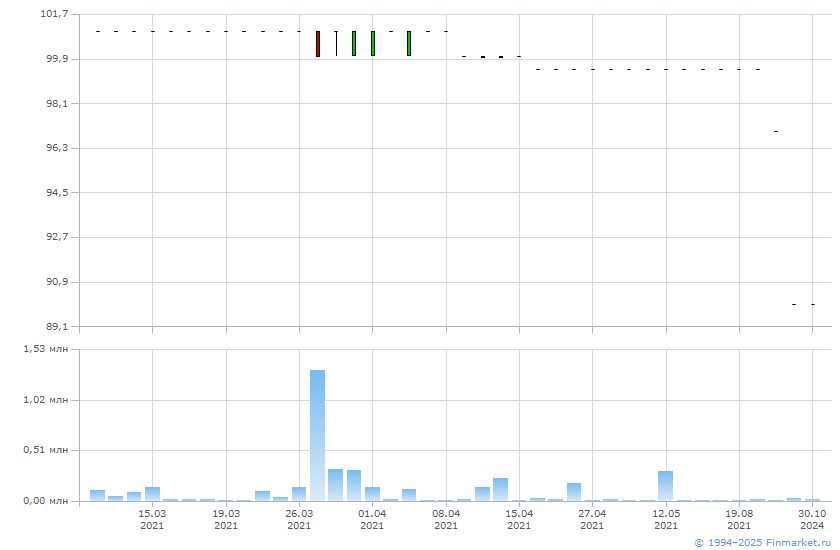Click the 96,3 price axis label
This screenshot has width=840, height=550.
coord(57,148)
